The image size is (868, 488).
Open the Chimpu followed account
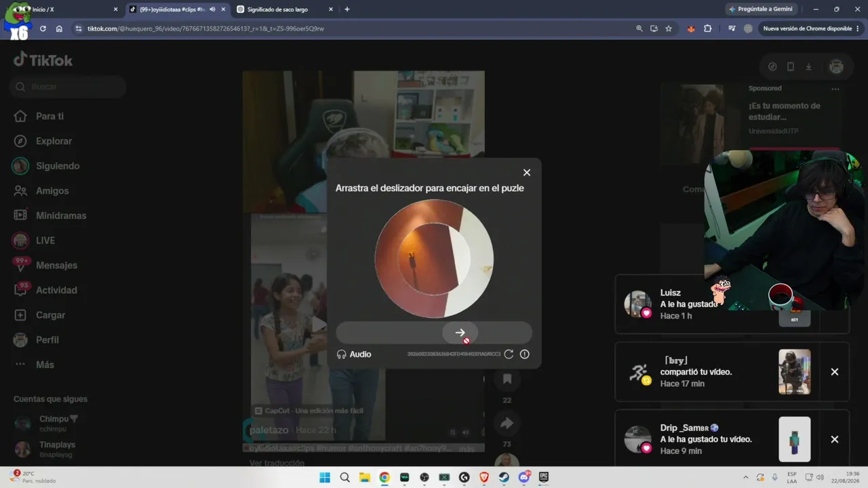(46, 423)
